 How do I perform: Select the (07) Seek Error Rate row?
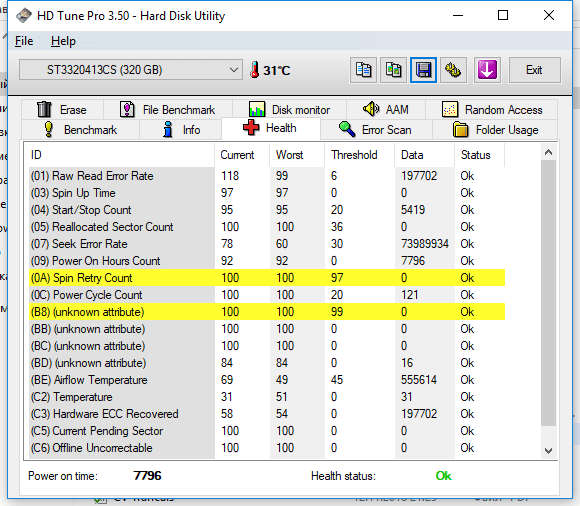(x=267, y=244)
